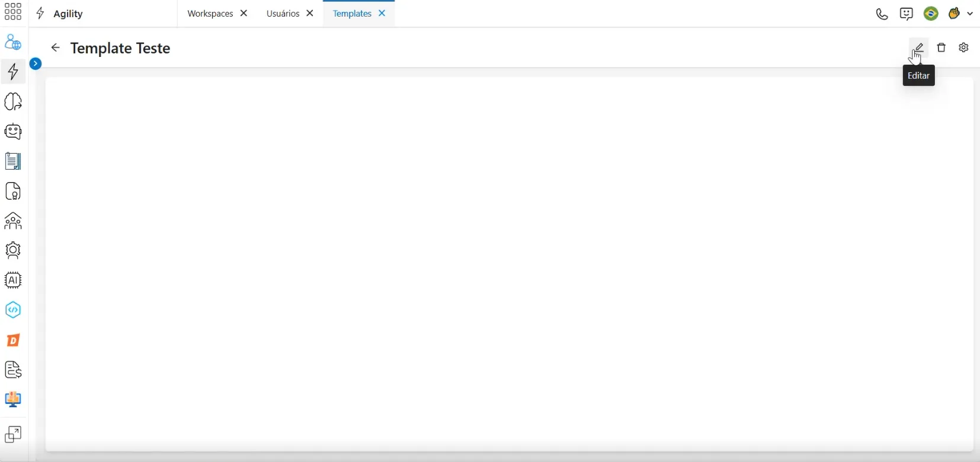Select the lightning bolt Agility sidebar icon
This screenshot has width=980, height=462.
(x=13, y=72)
